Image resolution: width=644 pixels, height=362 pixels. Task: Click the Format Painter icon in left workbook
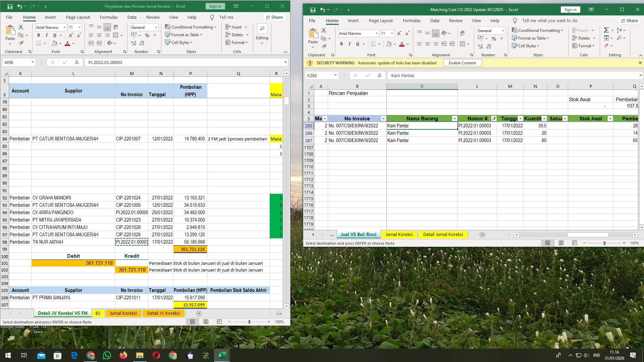coord(21,43)
